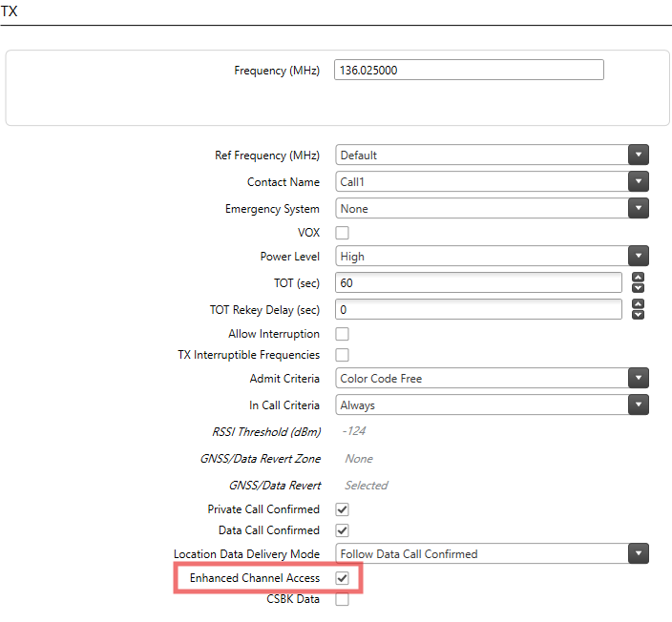The image size is (672, 622).
Task: Expand the Contact Name dropdown
Action: click(639, 182)
